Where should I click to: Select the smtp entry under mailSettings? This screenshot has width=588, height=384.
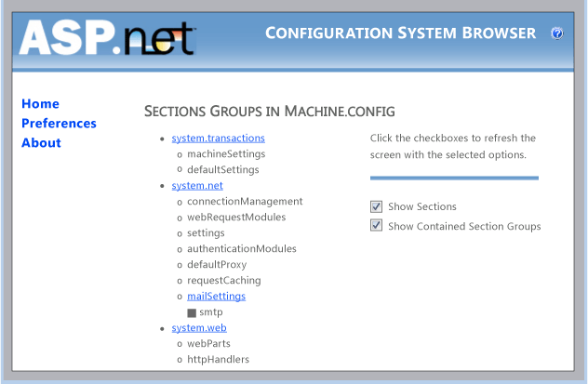[211, 312]
